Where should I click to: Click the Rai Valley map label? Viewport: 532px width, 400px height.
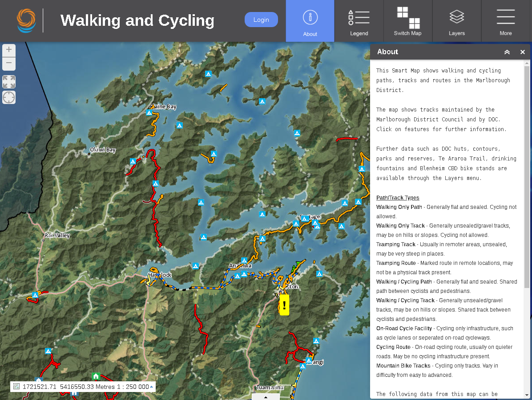coord(57,235)
